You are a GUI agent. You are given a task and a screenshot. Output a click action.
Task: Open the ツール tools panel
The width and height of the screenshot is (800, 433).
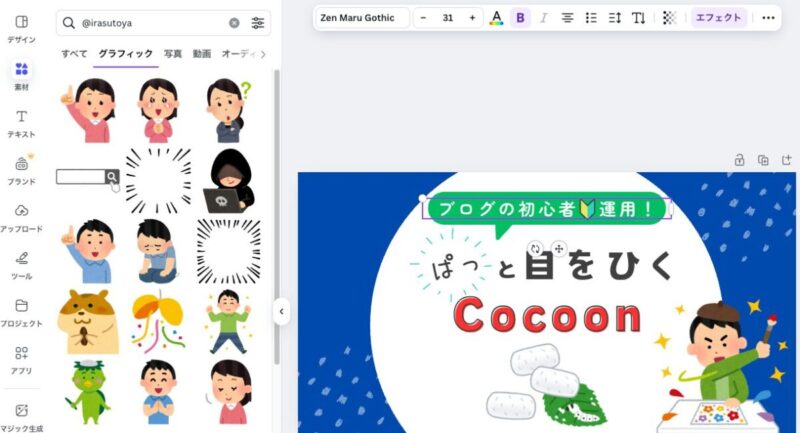point(21,265)
